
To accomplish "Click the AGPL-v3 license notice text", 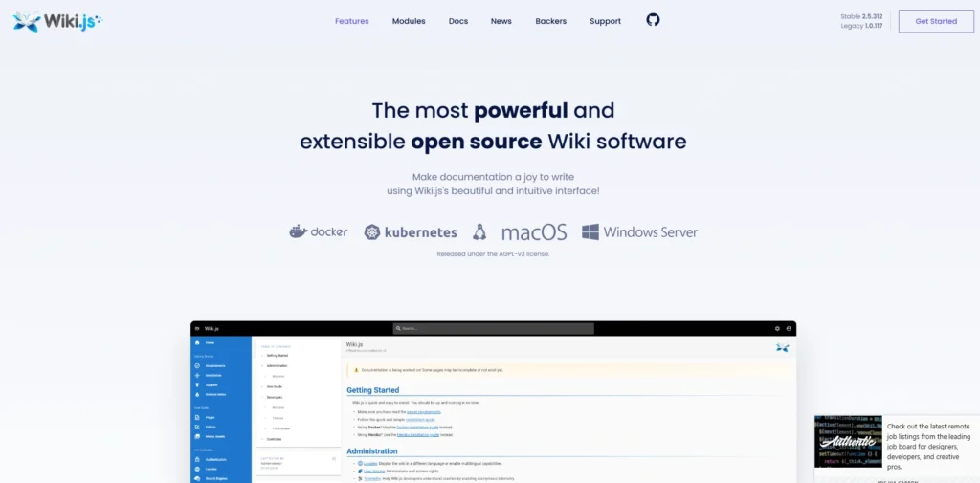I will (x=493, y=254).
